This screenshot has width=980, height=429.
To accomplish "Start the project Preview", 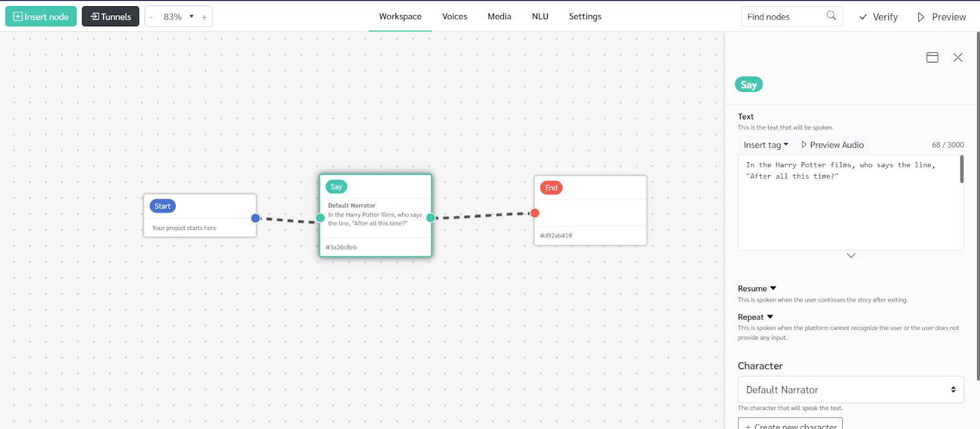I will click(941, 17).
